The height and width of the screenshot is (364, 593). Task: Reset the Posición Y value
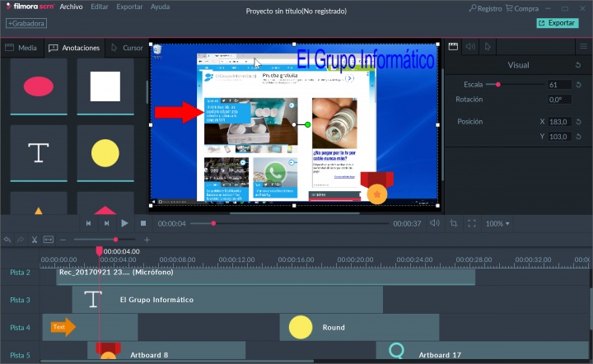coord(579,137)
